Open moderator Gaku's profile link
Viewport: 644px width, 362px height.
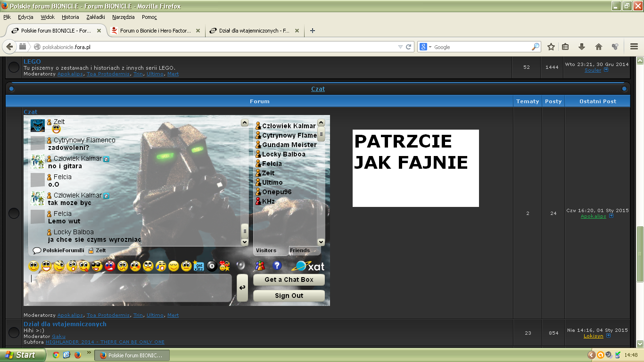click(x=59, y=336)
